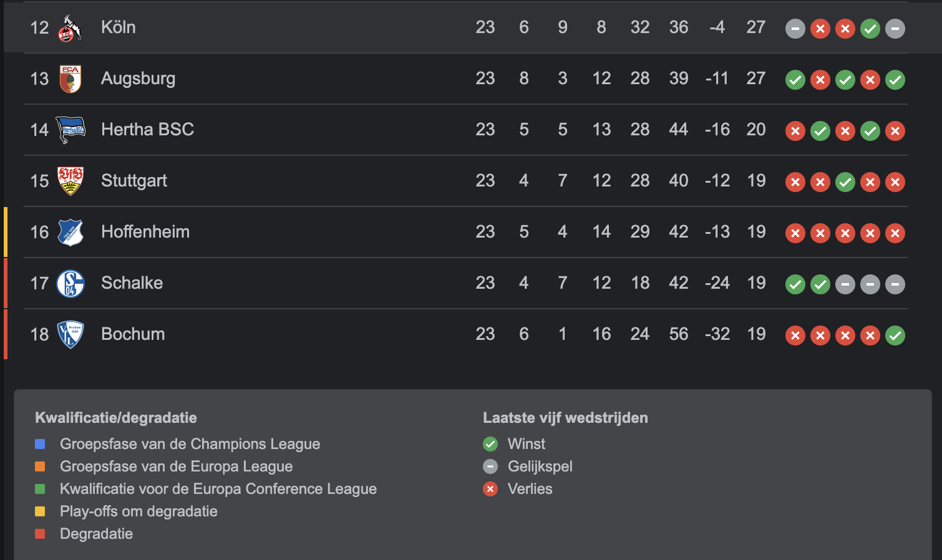Click the red Degradatie legend swatch
942x560 pixels.
[40, 534]
